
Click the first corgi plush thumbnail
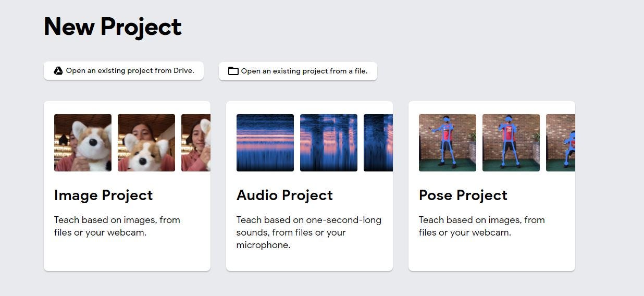tap(83, 143)
